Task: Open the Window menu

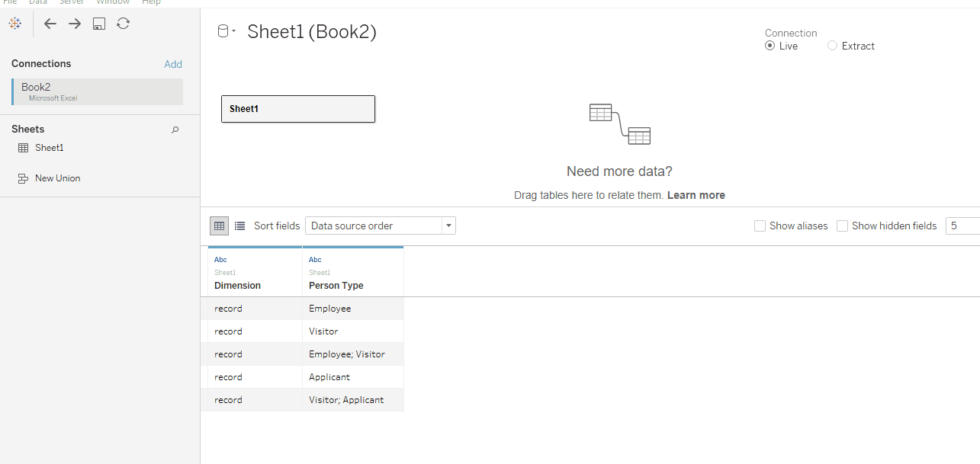Action: 113,2
